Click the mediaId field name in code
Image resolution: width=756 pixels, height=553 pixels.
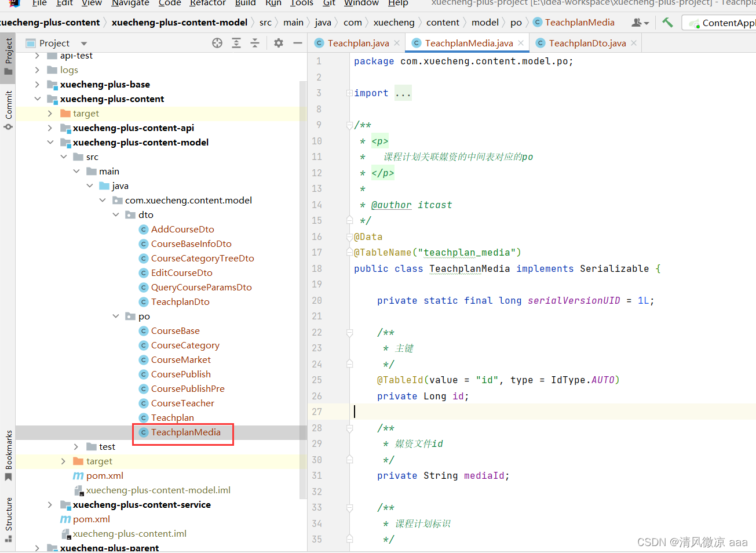(484, 475)
